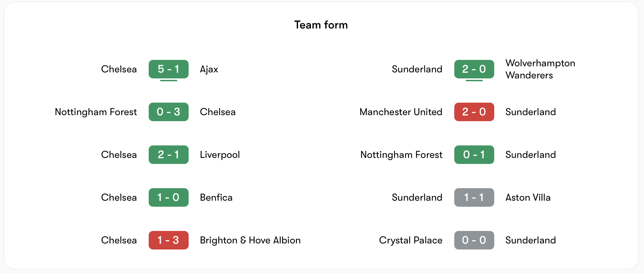Open the Manchester United team link
Viewport: 644px width, 273px height.
(401, 112)
